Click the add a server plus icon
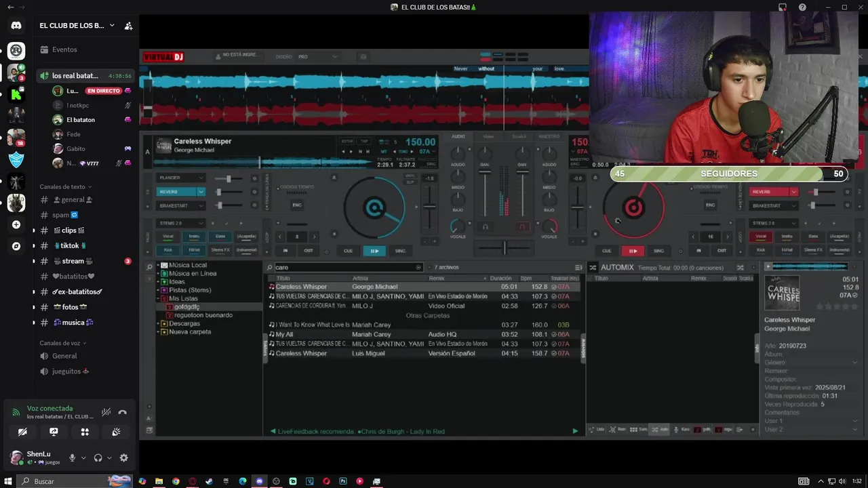 [16, 224]
